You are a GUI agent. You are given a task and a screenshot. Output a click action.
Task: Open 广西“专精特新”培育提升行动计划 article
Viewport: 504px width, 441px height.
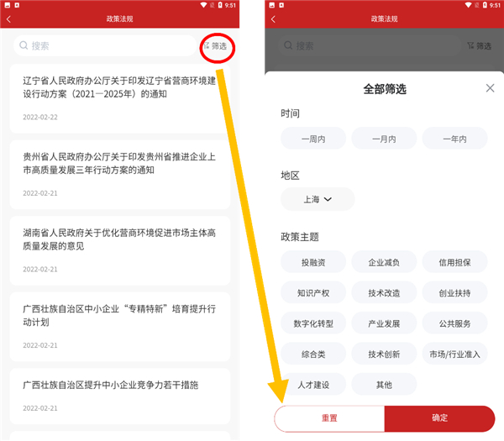[119, 327]
